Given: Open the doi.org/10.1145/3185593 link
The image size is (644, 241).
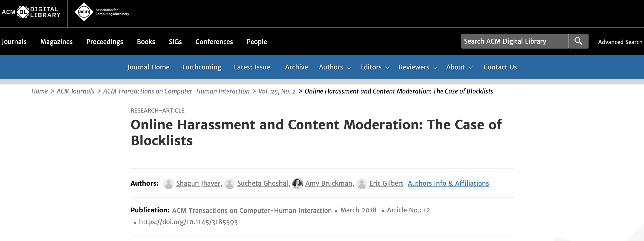Looking at the screenshot, I should point(188,222).
